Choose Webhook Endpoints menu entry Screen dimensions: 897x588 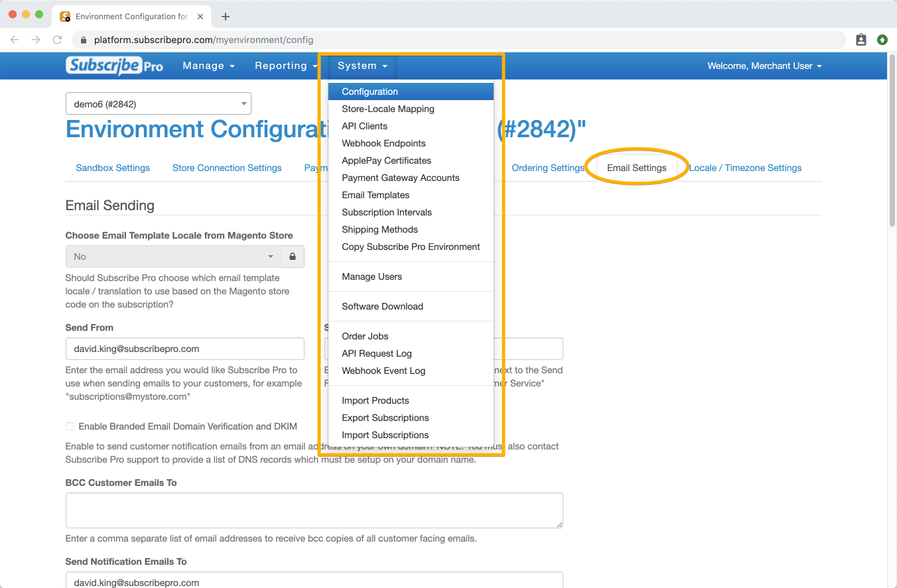[411, 143]
